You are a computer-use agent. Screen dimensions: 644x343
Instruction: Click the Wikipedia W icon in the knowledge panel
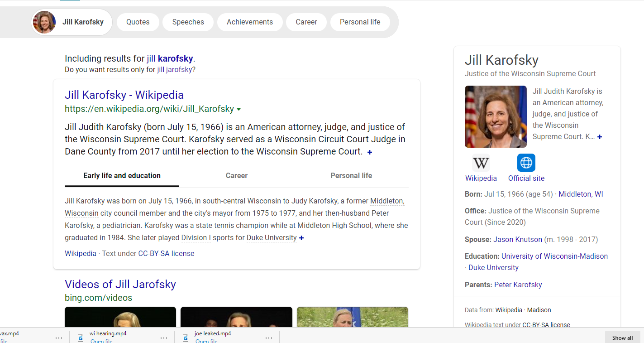pyautogui.click(x=481, y=163)
